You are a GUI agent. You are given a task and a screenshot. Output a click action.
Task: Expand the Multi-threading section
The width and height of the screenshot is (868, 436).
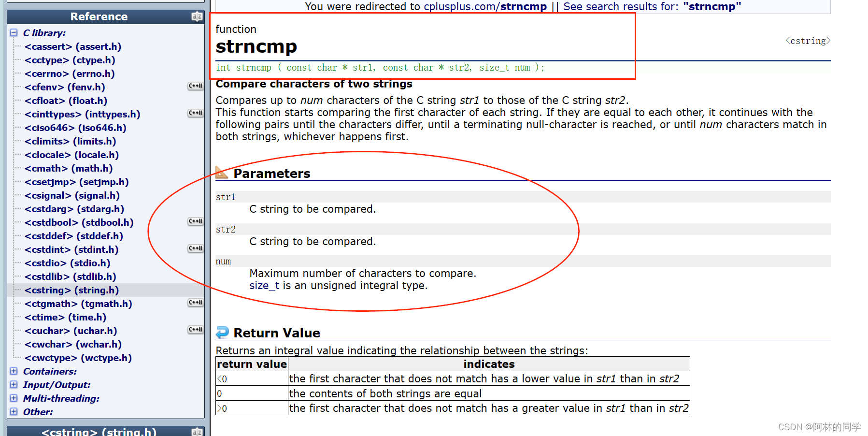(x=13, y=398)
